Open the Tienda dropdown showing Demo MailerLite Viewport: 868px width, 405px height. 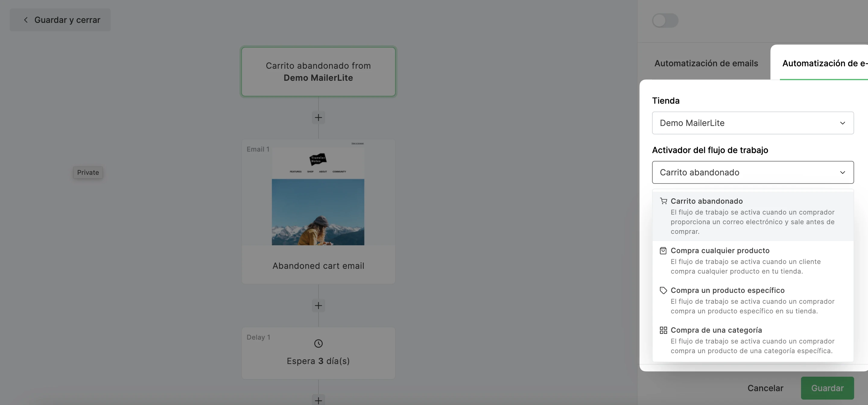pos(752,123)
